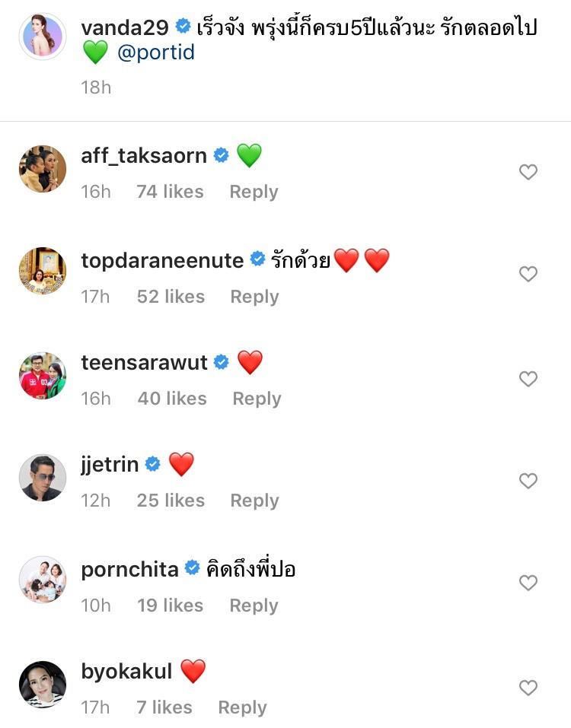Image resolution: width=571 pixels, height=728 pixels.
Task: Reply to pornchita's comment
Action: point(254,606)
